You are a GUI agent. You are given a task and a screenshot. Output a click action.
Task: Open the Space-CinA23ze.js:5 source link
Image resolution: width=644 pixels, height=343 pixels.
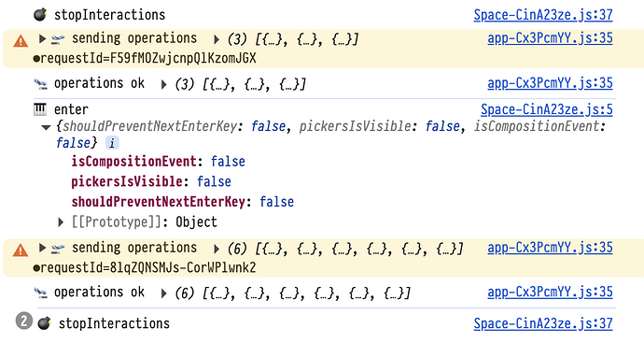[x=547, y=109]
